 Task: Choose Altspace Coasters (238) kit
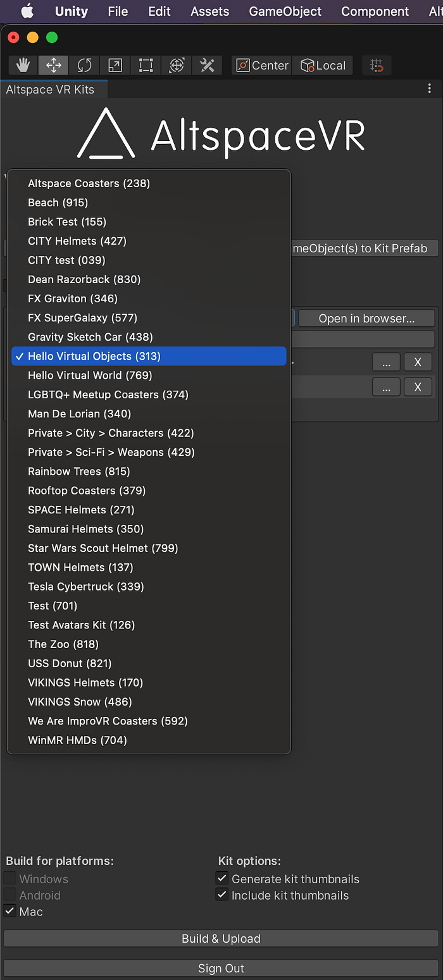(149, 183)
